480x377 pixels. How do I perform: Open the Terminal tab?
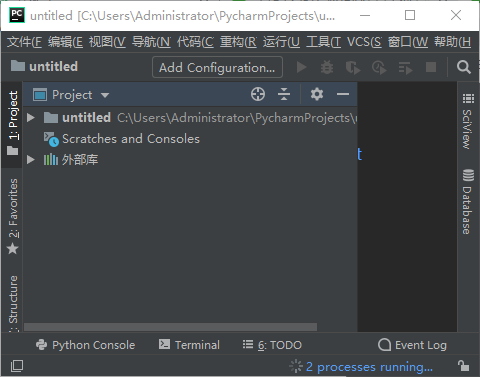pos(189,345)
